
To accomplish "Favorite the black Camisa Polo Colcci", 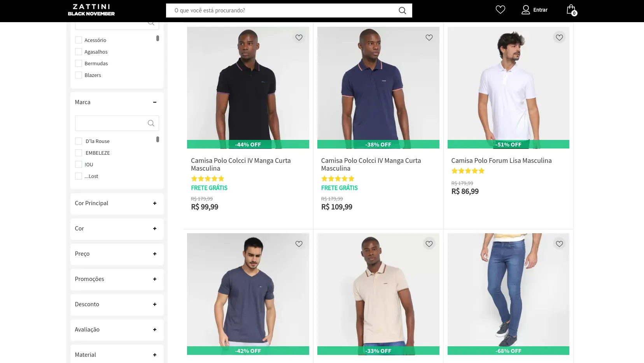I will (299, 37).
